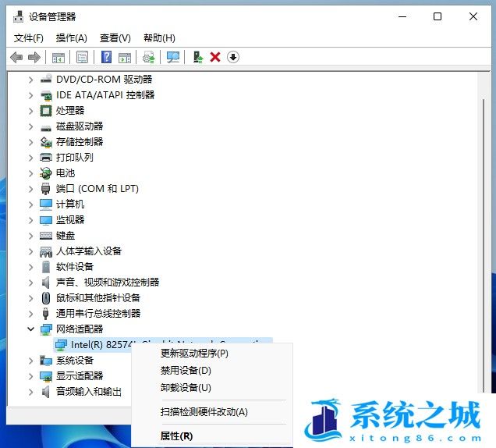Select the COM and LPT ports icon
Image resolution: width=496 pixels, height=448 pixels.
45,188
